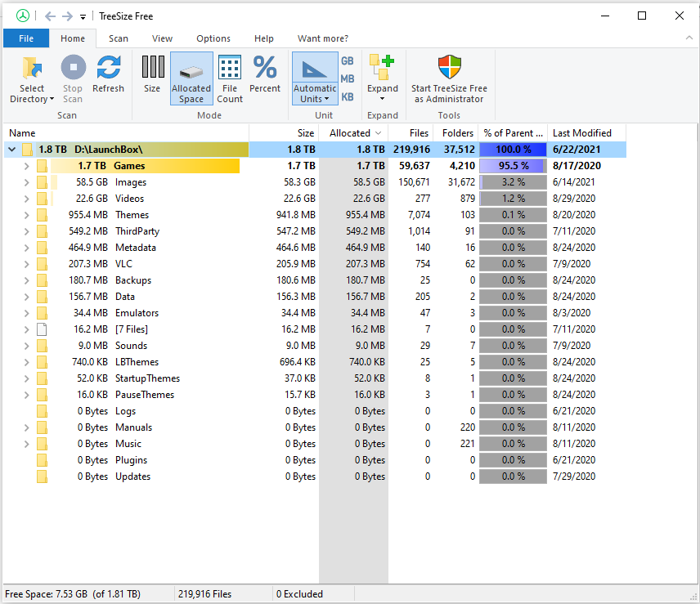The width and height of the screenshot is (700, 604).
Task: Click the Sounds folder icon
Action: click(x=42, y=346)
